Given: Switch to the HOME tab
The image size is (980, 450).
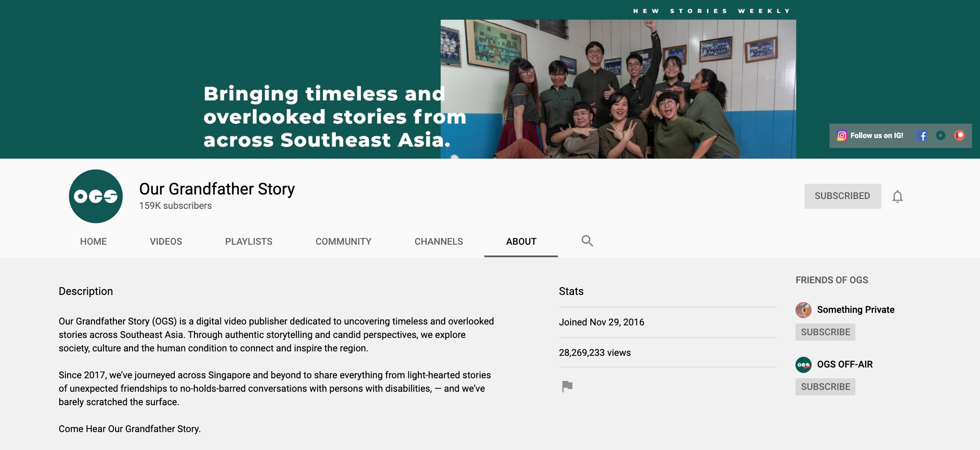Looking at the screenshot, I should point(93,242).
